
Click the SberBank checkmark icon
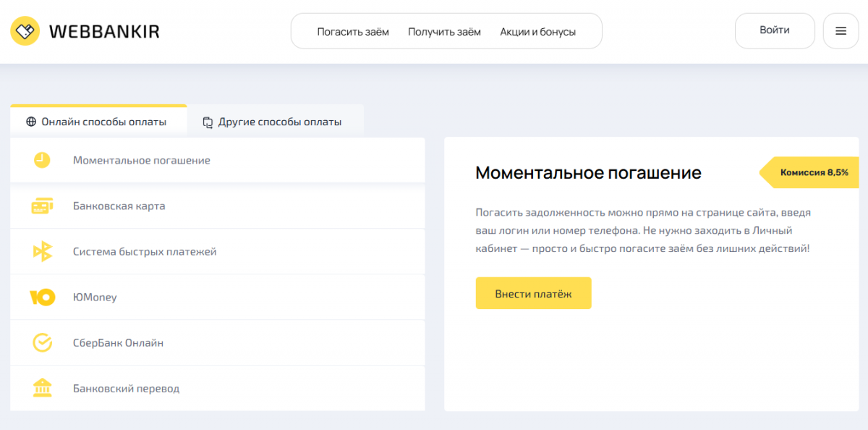tap(42, 343)
